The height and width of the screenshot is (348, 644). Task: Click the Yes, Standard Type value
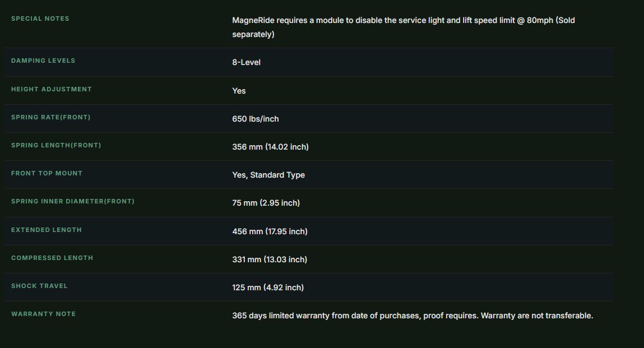[x=268, y=175]
